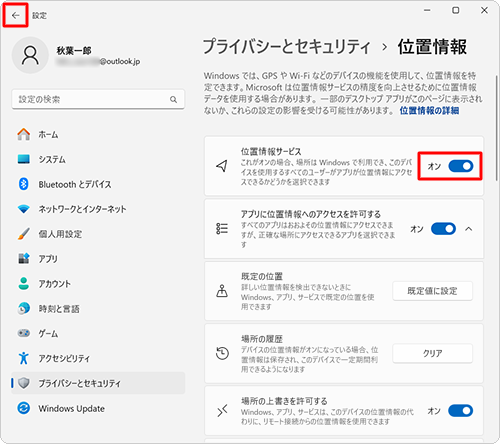Screen dimensions: 500x444
Task: Click the override icon beside 場所の上書きを許可する
Action: (x=222, y=411)
